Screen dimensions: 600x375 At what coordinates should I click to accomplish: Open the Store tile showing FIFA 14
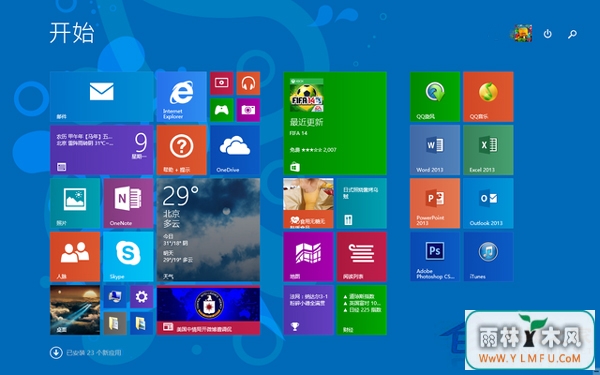coord(335,123)
